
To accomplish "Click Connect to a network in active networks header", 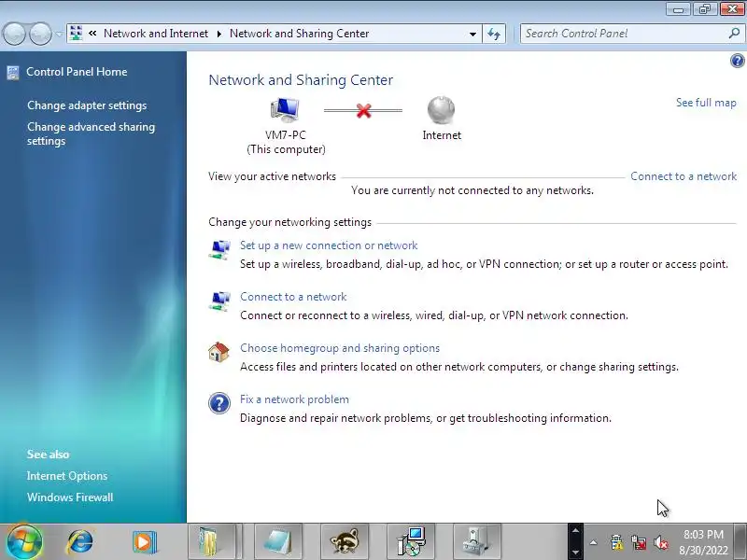I will pos(684,176).
